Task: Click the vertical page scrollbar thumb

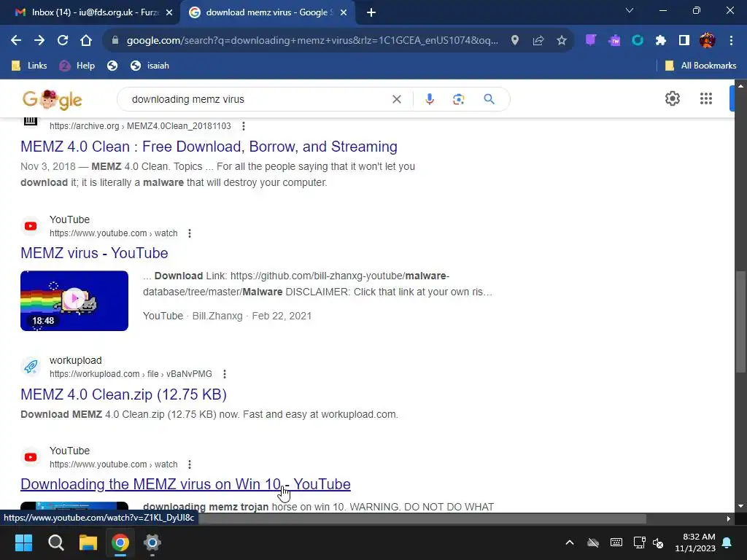Action: (x=740, y=322)
